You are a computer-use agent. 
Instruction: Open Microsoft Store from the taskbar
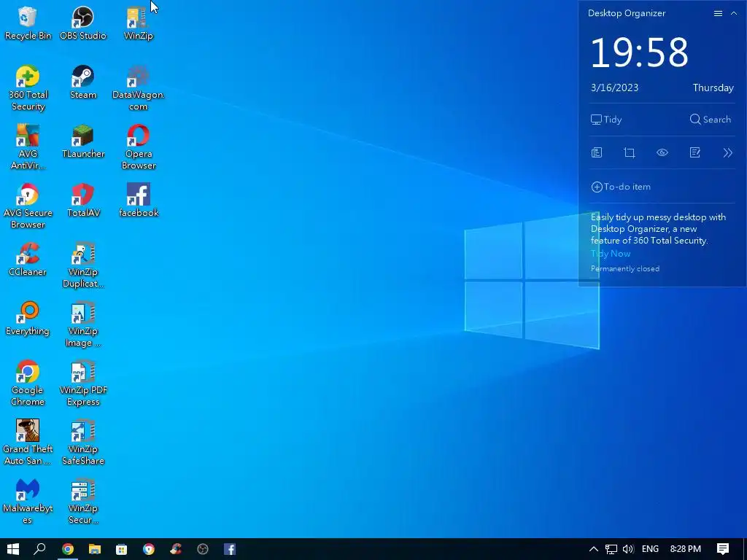pyautogui.click(x=122, y=549)
